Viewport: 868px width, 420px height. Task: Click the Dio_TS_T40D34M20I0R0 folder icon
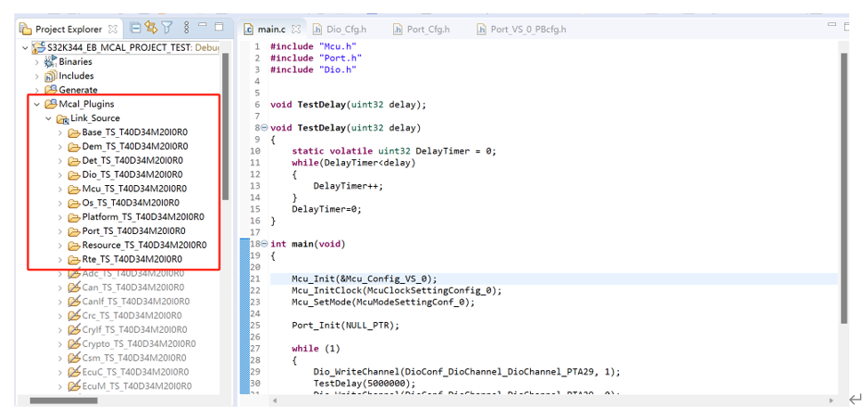click(74, 175)
